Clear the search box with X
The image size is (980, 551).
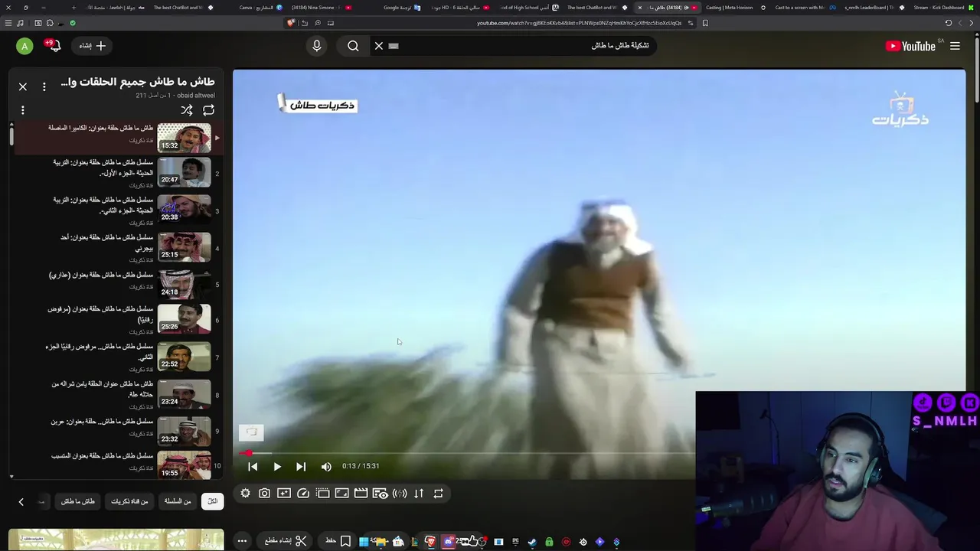click(x=378, y=46)
